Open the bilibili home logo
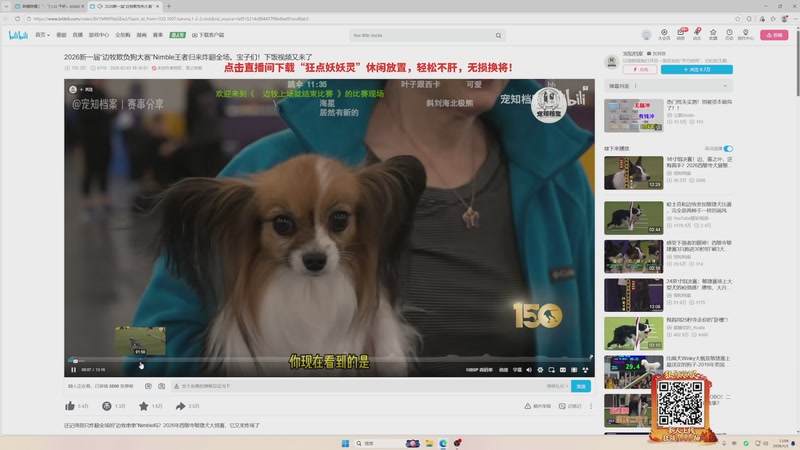Viewport: 800px width, 450px height. [x=18, y=35]
